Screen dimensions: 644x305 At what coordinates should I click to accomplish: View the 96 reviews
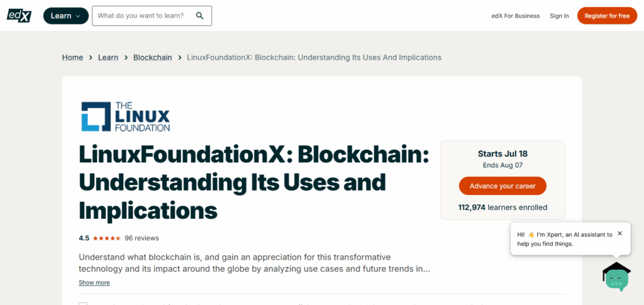click(142, 238)
